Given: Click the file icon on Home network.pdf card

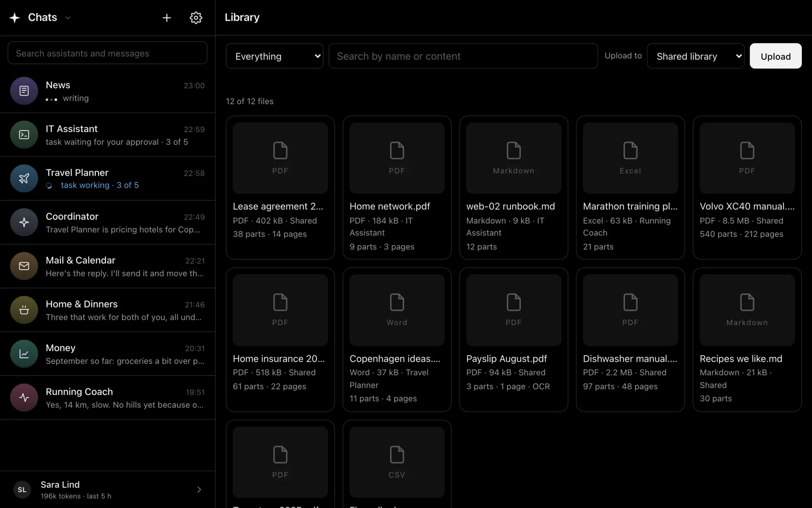Looking at the screenshot, I should (x=397, y=150).
